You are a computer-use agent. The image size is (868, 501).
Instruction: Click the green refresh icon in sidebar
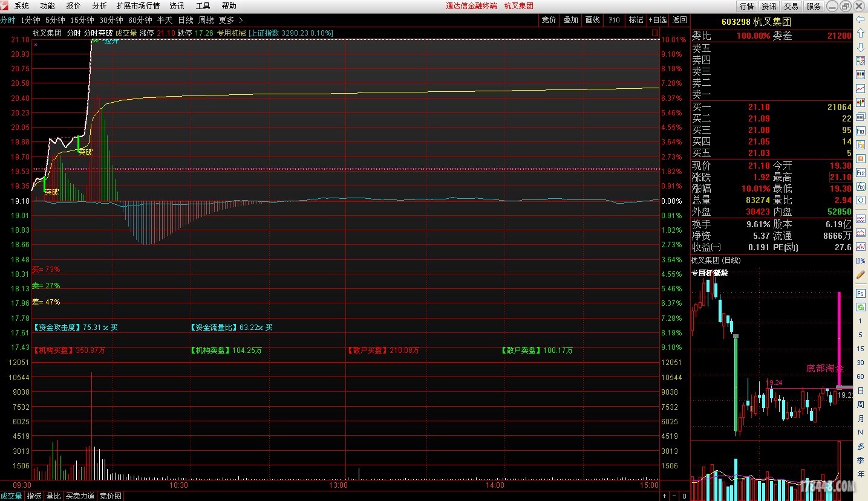(860, 307)
